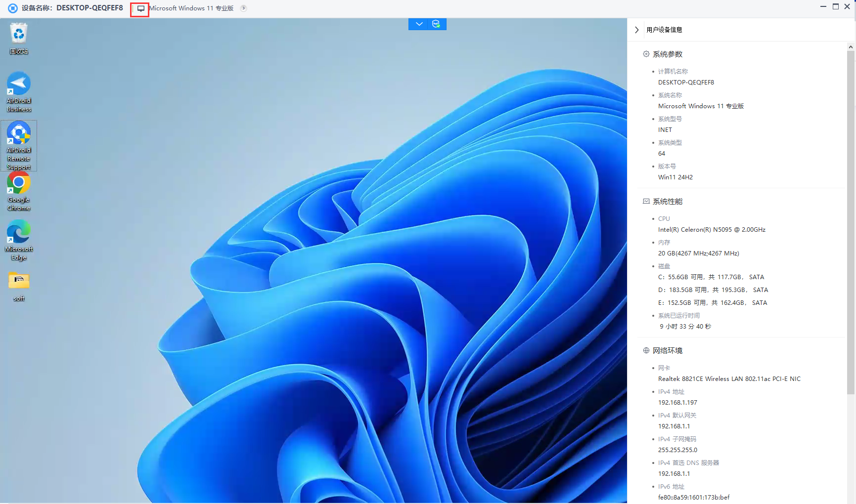Click the subnet mask 255.255.255.0
The height and width of the screenshot is (504, 856).
[677, 450]
